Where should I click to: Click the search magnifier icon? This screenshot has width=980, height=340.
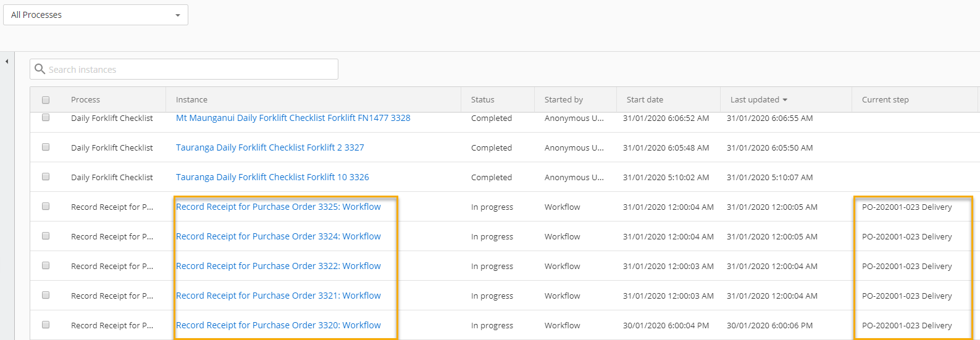pos(40,69)
